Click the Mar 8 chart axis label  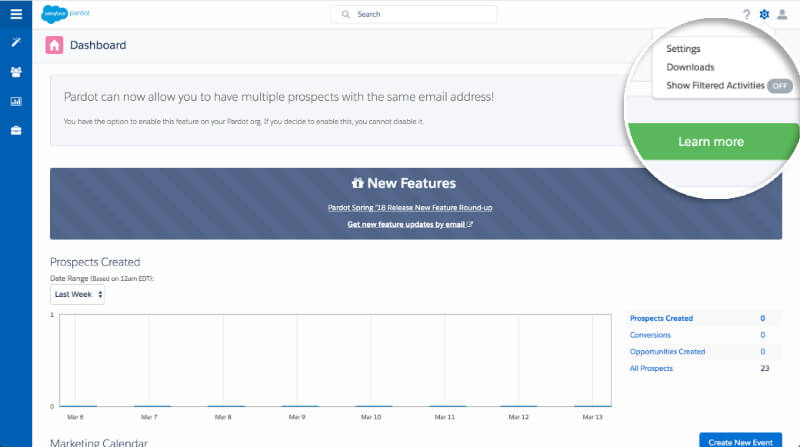(223, 417)
